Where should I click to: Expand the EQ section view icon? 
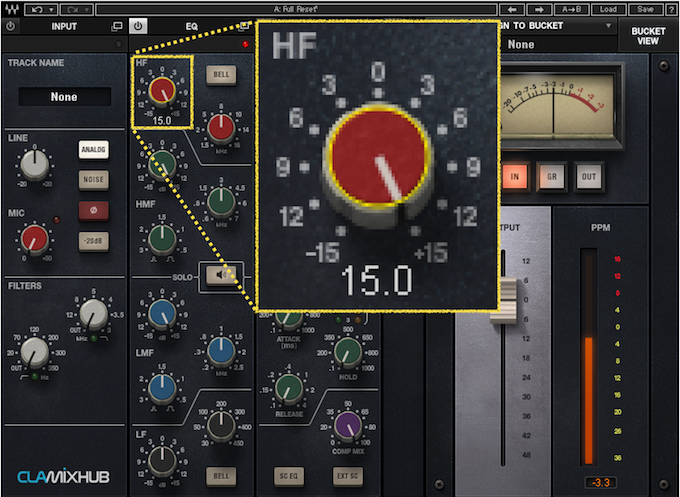(x=244, y=26)
